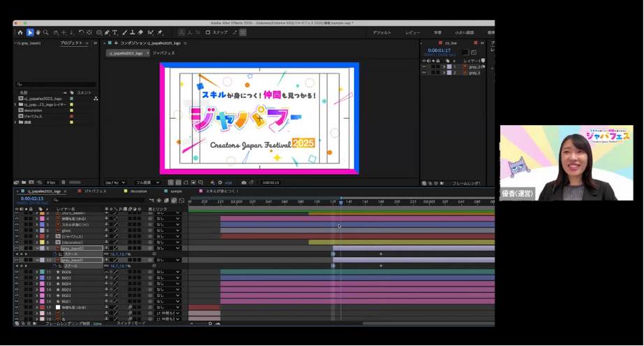
Task: Click the スイッチ / モード toggle button
Action: (131, 324)
